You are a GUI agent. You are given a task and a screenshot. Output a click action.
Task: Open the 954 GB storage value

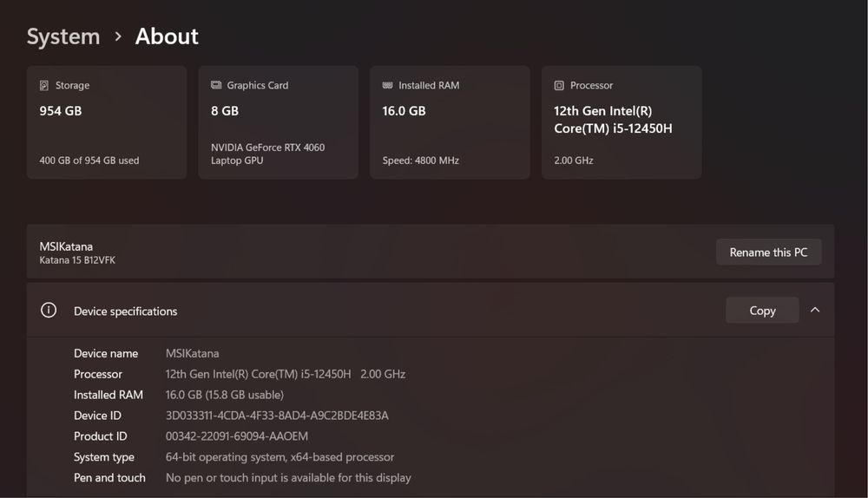(61, 111)
